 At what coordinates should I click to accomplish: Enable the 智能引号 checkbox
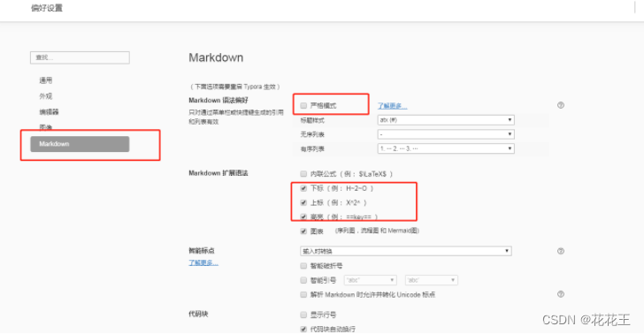[303, 280]
